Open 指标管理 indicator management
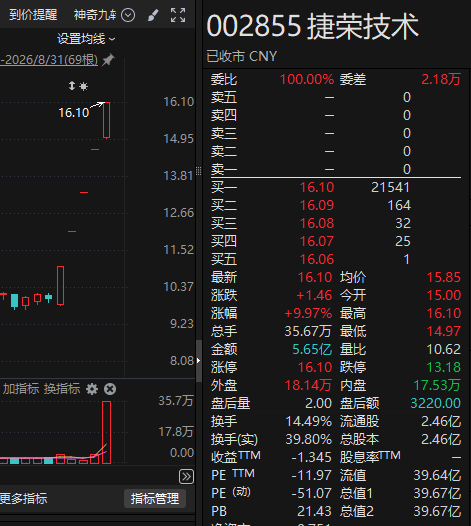The width and height of the screenshot is (471, 526). [x=155, y=498]
